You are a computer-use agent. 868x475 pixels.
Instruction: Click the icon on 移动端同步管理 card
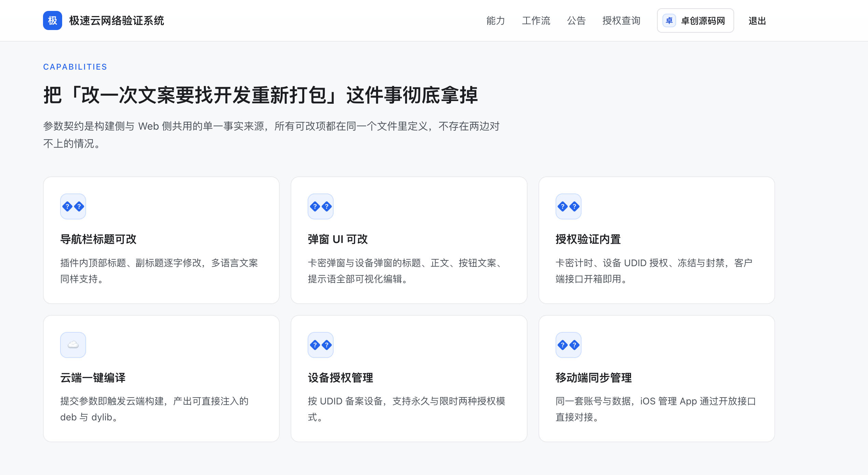tap(569, 345)
